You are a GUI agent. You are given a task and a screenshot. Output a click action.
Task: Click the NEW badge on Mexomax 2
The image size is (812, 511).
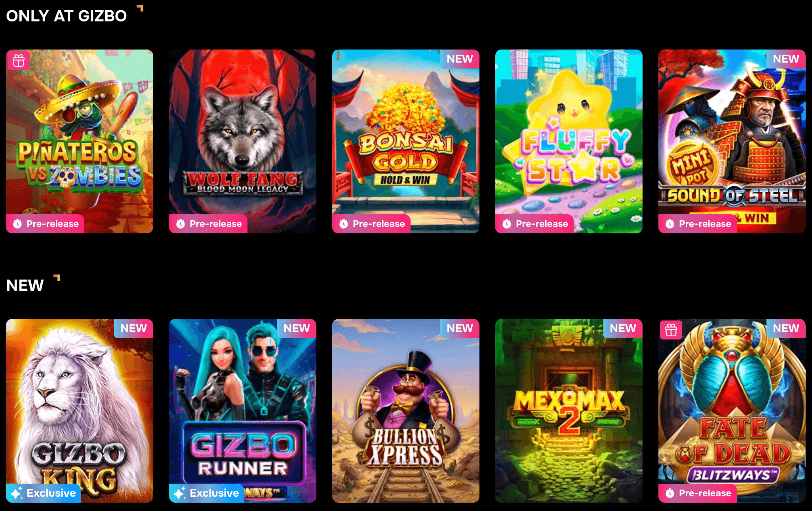point(623,328)
